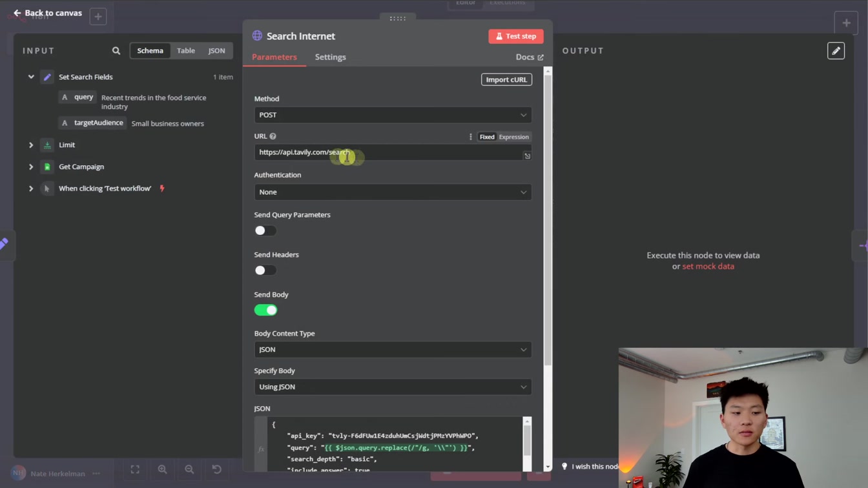Click the set mock data link
The height and width of the screenshot is (488, 868).
[708, 266]
